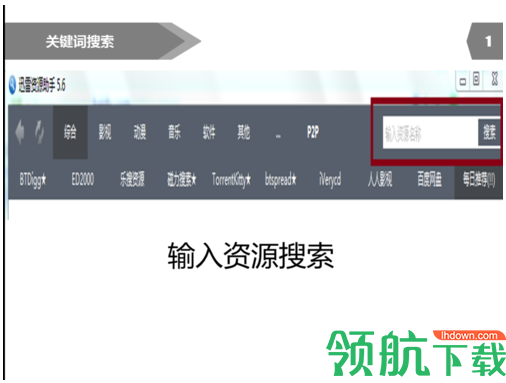506x383 pixels.
Task: Switch to the 动漫 tab
Action: coord(140,132)
